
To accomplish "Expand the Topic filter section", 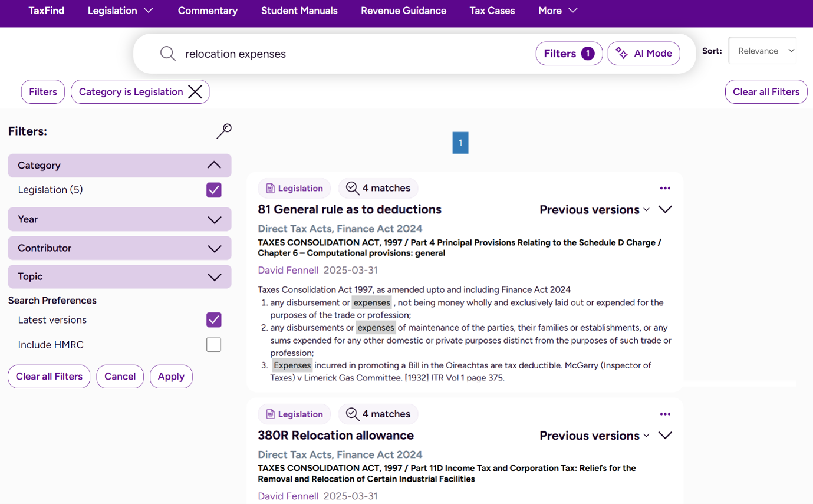I will pos(120,276).
